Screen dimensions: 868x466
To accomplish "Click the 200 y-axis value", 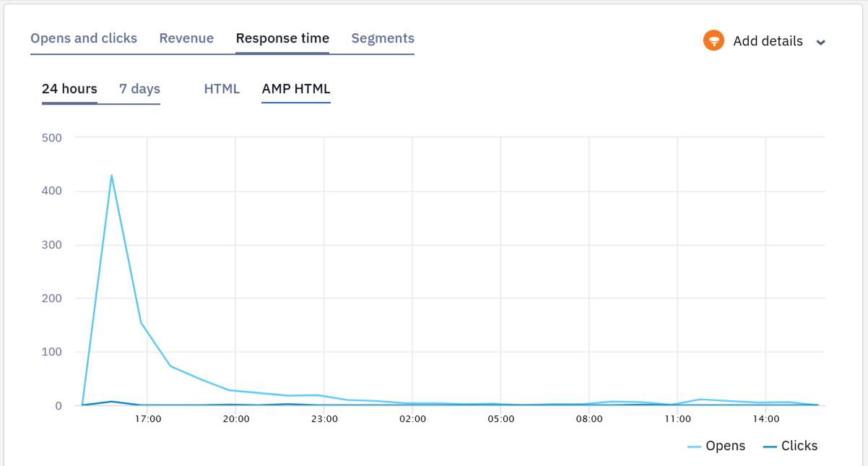I will point(53,298).
